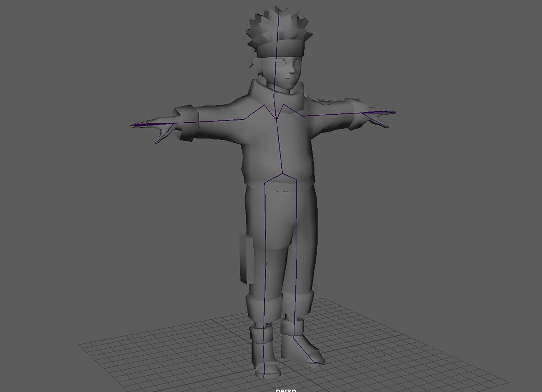Select the character's headband
The image size is (542, 392).
click(281, 48)
